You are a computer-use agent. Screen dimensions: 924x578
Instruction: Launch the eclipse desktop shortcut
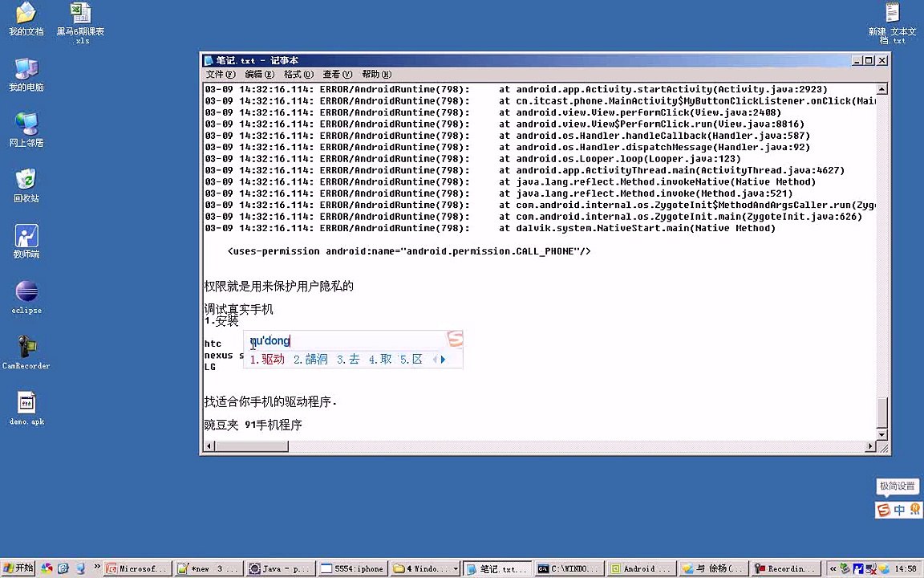tap(26, 297)
